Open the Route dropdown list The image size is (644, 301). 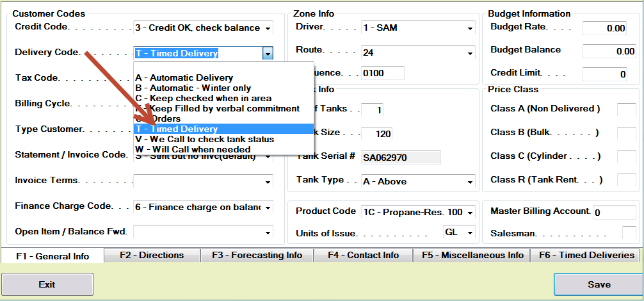coord(470,53)
